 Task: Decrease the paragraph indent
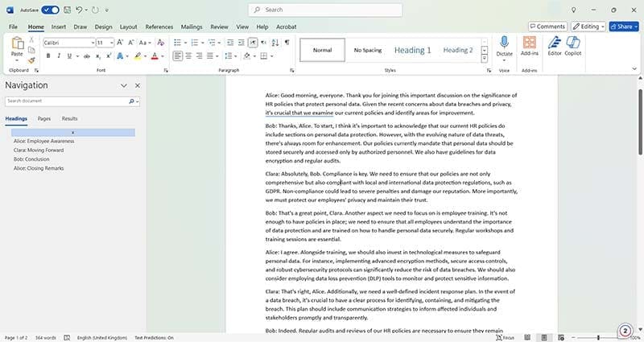(230, 43)
